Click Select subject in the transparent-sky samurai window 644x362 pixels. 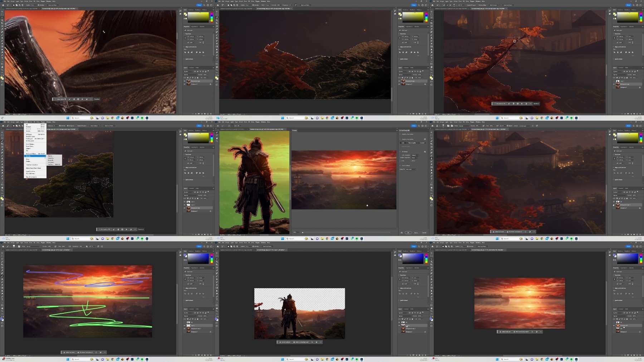click(285, 342)
